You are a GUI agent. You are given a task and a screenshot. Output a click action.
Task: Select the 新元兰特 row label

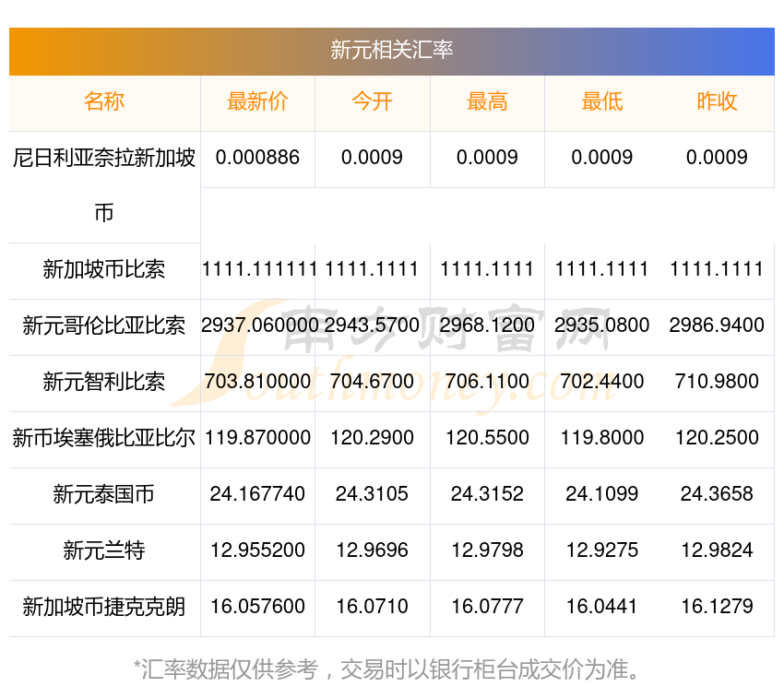point(104,550)
